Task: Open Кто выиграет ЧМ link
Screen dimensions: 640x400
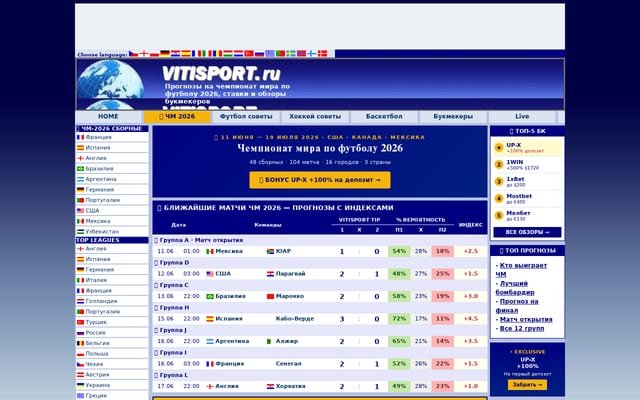Action: pos(521,270)
